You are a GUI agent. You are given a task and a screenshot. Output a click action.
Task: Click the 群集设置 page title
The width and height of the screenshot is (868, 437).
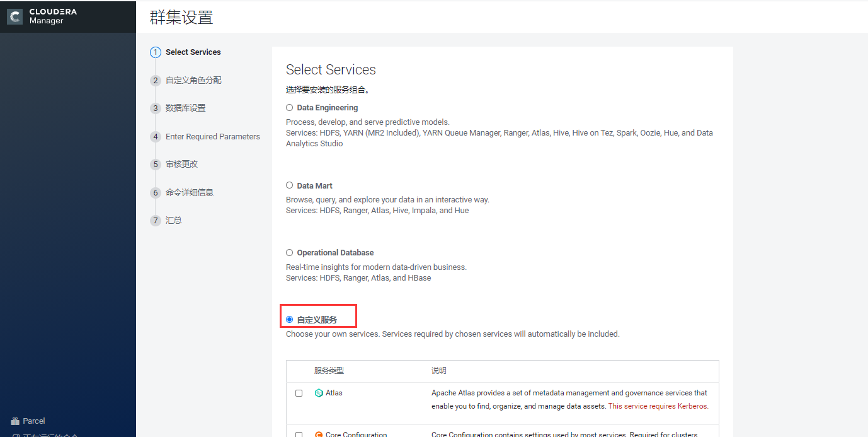[181, 18]
